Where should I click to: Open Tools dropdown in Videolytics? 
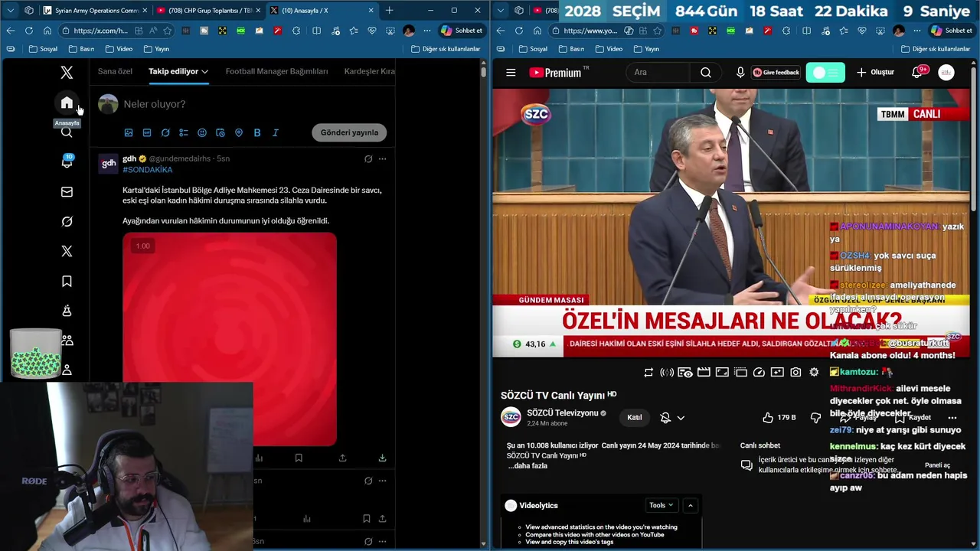[661, 505]
